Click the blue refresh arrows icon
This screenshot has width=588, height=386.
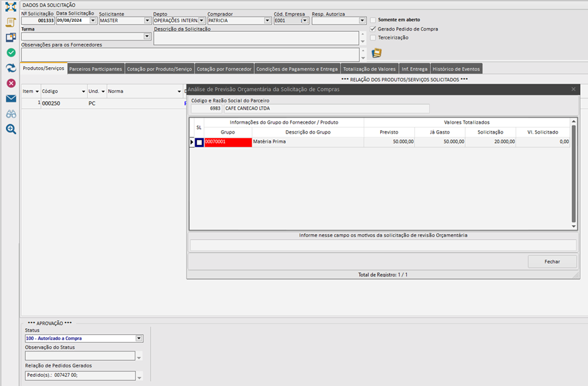11,68
